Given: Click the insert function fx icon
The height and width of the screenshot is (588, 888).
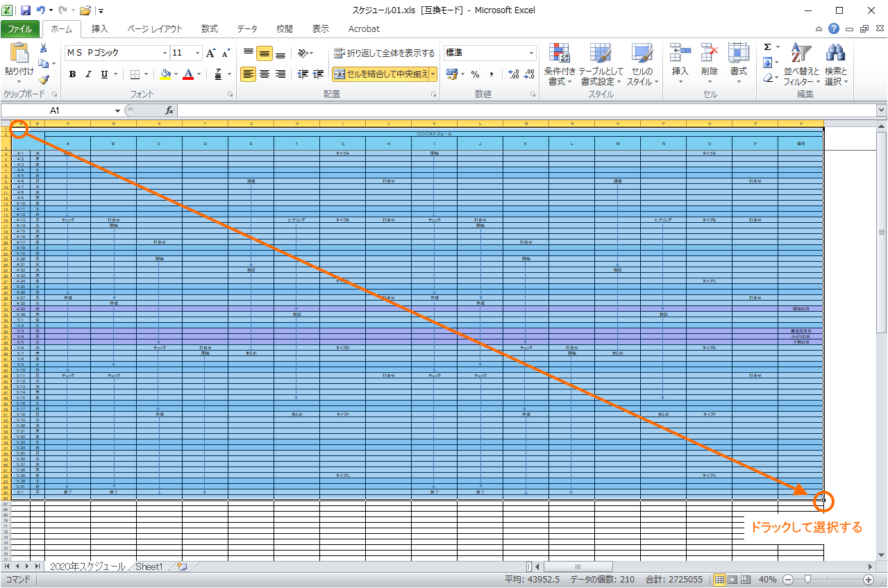Looking at the screenshot, I should [x=169, y=110].
